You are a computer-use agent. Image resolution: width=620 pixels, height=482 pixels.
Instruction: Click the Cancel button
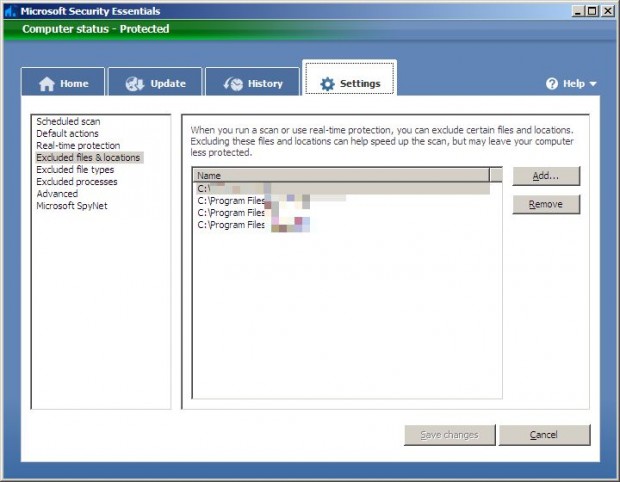coord(544,435)
